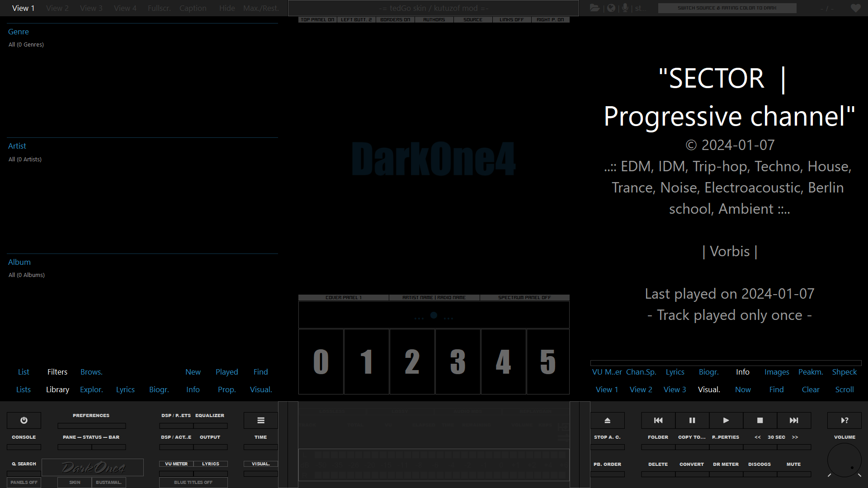This screenshot has width=868, height=488.
Task: Click the power icon button
Action: pyautogui.click(x=24, y=420)
